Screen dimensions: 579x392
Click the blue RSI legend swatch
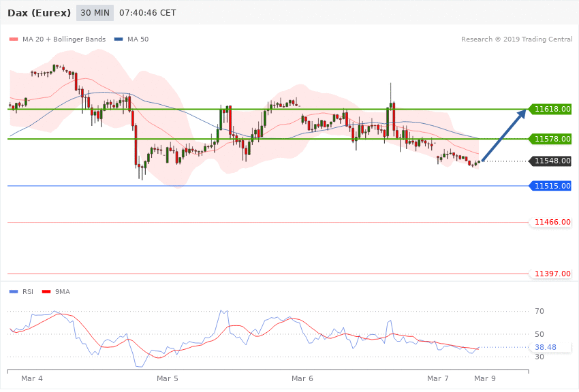(x=14, y=292)
